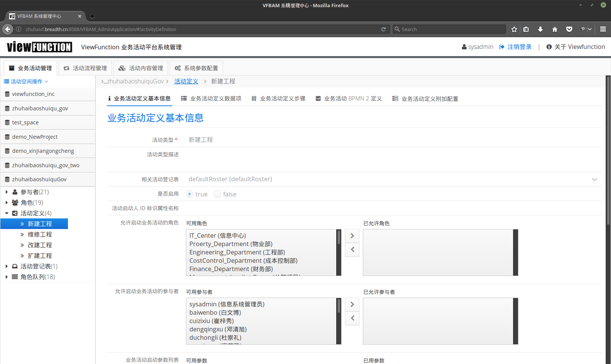Show bookmarks list icon in toolbar
611x364 pixels.
(526, 29)
